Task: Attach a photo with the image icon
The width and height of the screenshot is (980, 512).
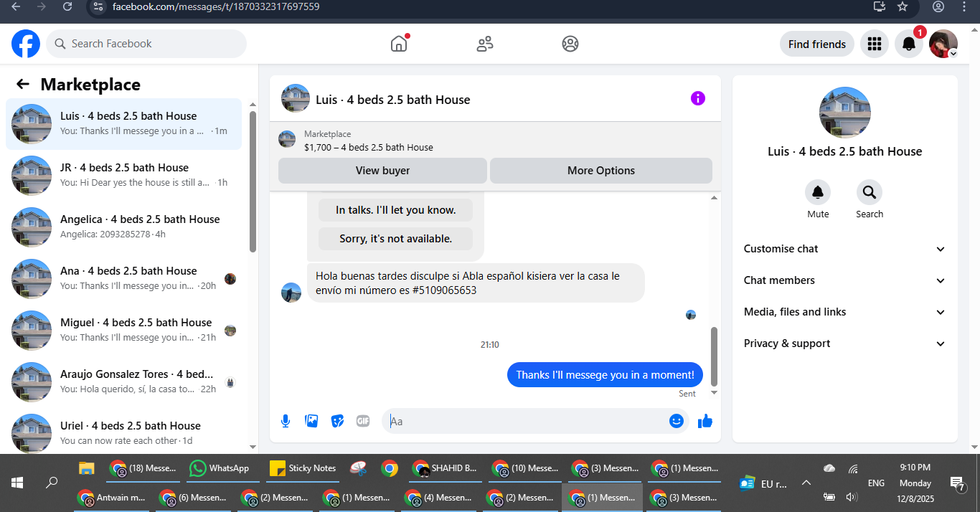Action: pyautogui.click(x=311, y=421)
